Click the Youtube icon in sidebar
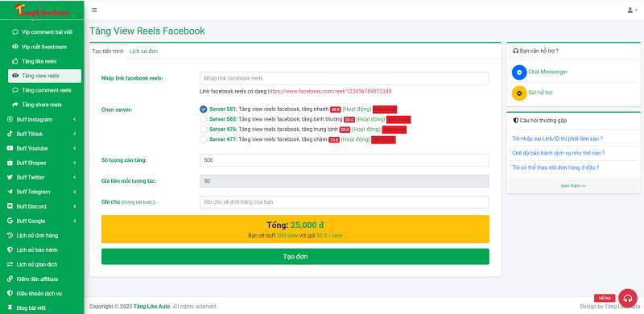The image size is (644, 314). click(x=10, y=148)
